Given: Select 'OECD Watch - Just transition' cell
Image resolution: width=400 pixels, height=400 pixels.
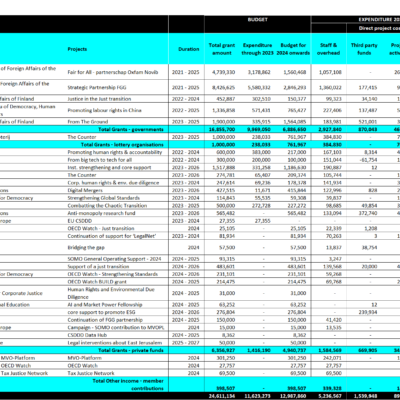Looking at the screenshot, I should pyautogui.click(x=101, y=228).
